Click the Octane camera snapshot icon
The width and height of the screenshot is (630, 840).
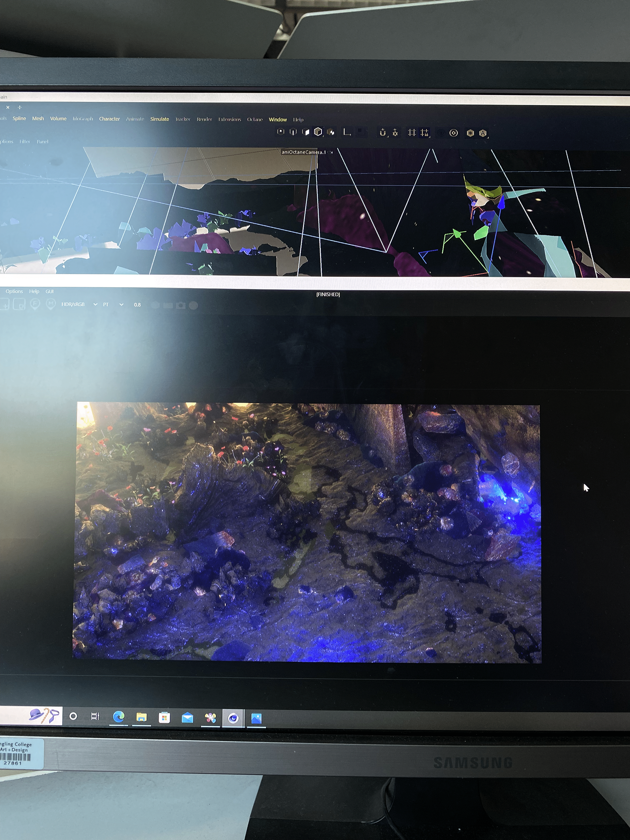click(181, 305)
